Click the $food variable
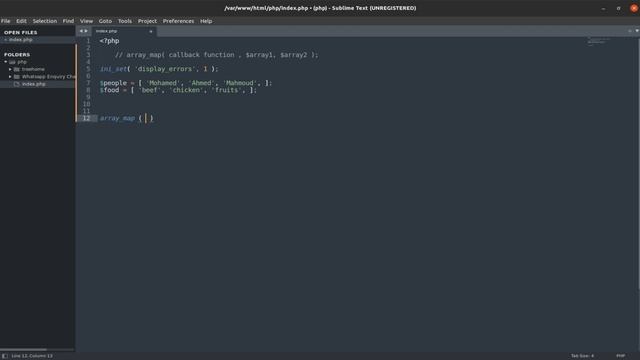Image resolution: width=640 pixels, height=360 pixels. coord(109,90)
